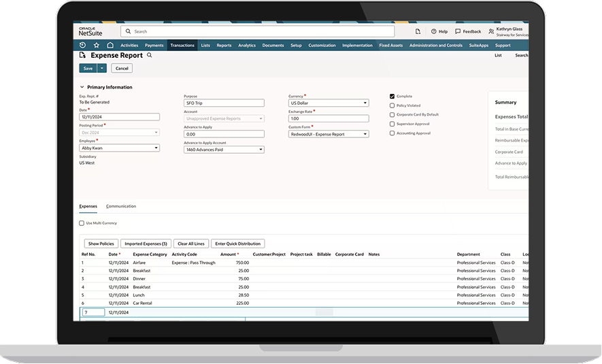Check the Use Multi Currency box
This screenshot has width=602, height=364.
pyautogui.click(x=82, y=223)
